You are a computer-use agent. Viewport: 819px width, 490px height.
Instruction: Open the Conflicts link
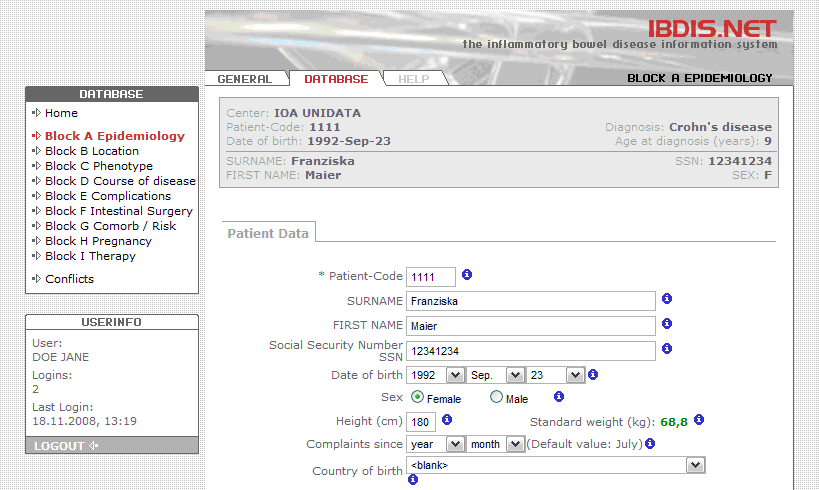(69, 279)
